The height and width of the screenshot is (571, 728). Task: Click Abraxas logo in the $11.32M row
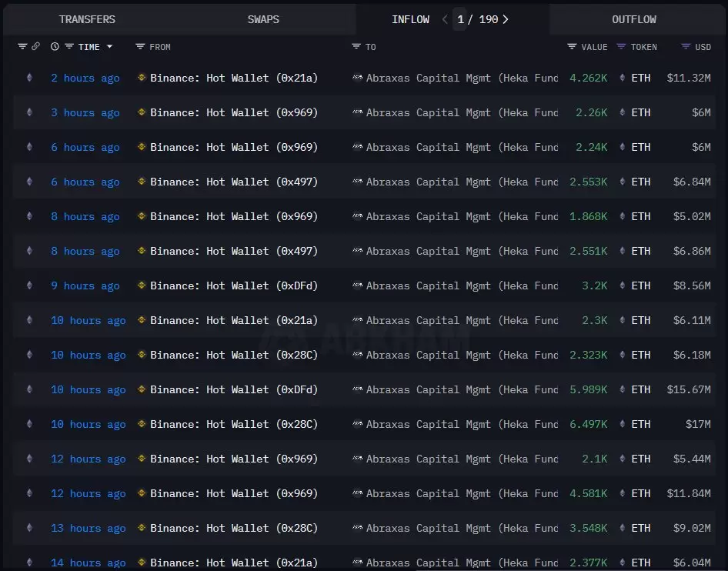(357, 78)
